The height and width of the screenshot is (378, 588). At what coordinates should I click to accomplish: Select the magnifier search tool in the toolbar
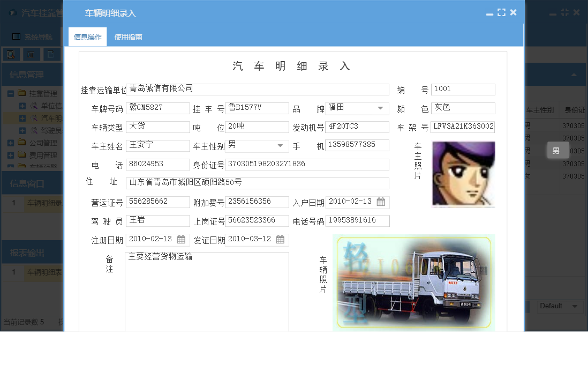point(11,54)
